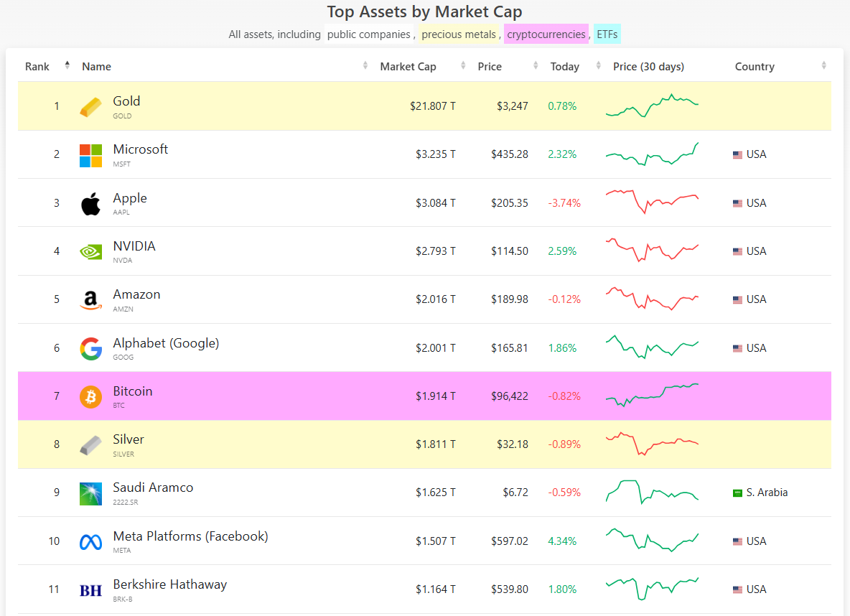850x616 pixels.
Task: Click the precious metals yellow tag
Action: coord(458,34)
